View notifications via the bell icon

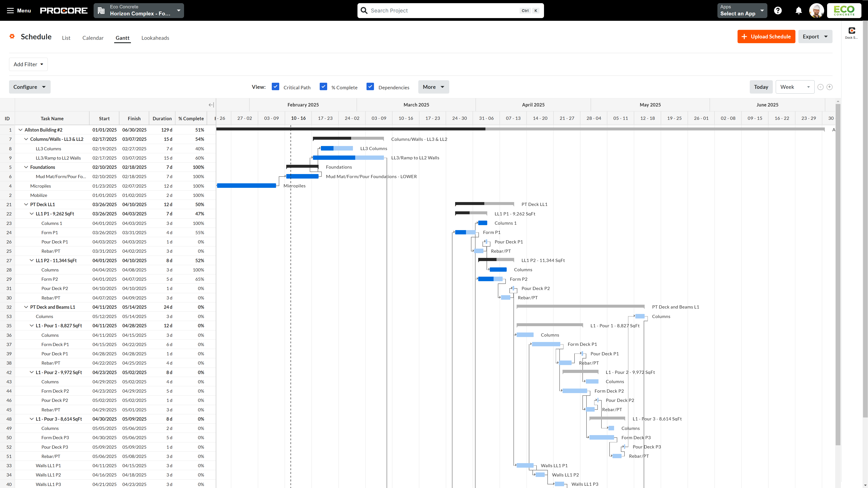(x=798, y=10)
